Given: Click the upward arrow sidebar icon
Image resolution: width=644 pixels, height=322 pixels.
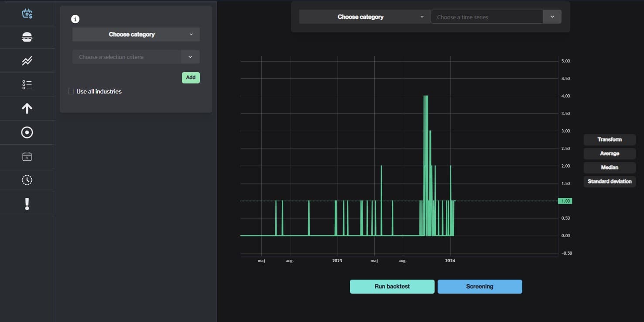Looking at the screenshot, I should tap(27, 108).
